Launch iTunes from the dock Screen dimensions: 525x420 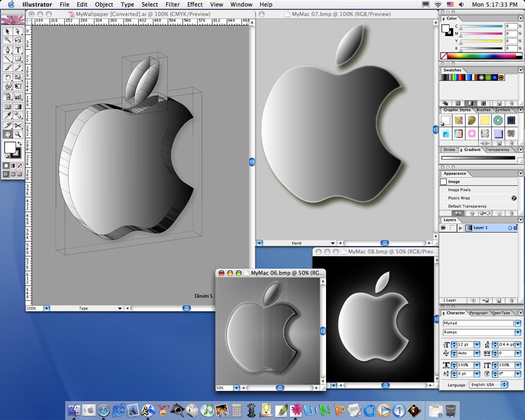(207, 410)
